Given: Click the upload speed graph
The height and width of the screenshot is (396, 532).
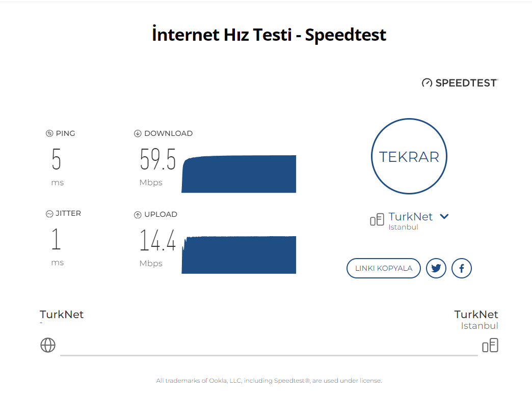Looking at the screenshot, I should tap(239, 255).
